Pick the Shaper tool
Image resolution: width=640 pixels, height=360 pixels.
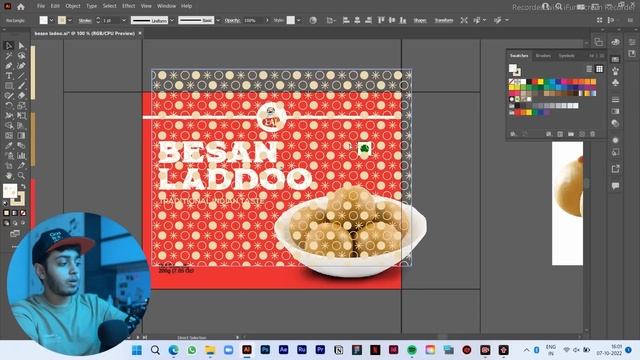coord(9,96)
